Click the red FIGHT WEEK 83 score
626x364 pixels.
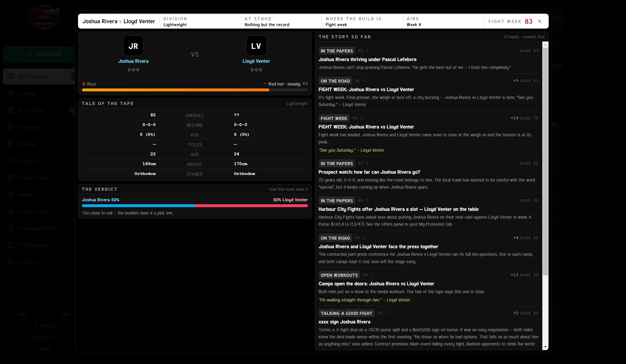528,21
